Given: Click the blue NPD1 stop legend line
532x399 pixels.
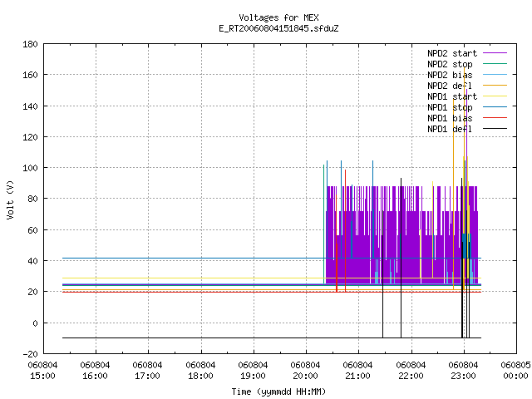Looking at the screenshot, I should 495,107.
